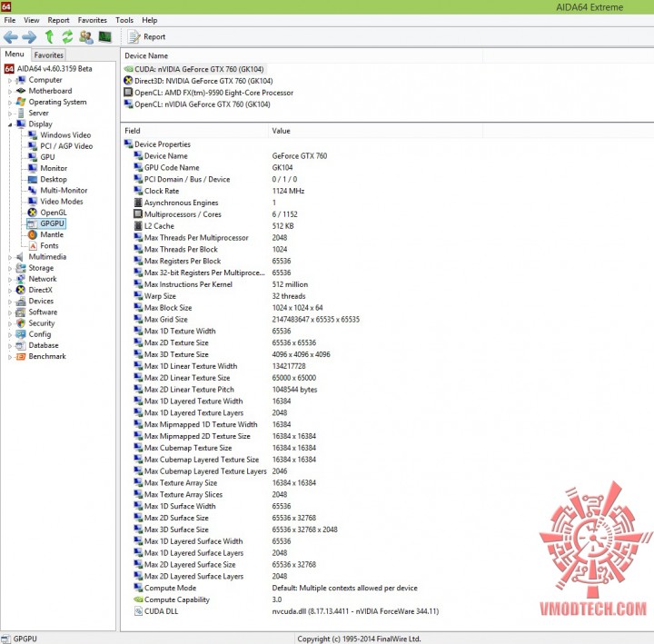Click the Database icon in tree

coord(21,345)
